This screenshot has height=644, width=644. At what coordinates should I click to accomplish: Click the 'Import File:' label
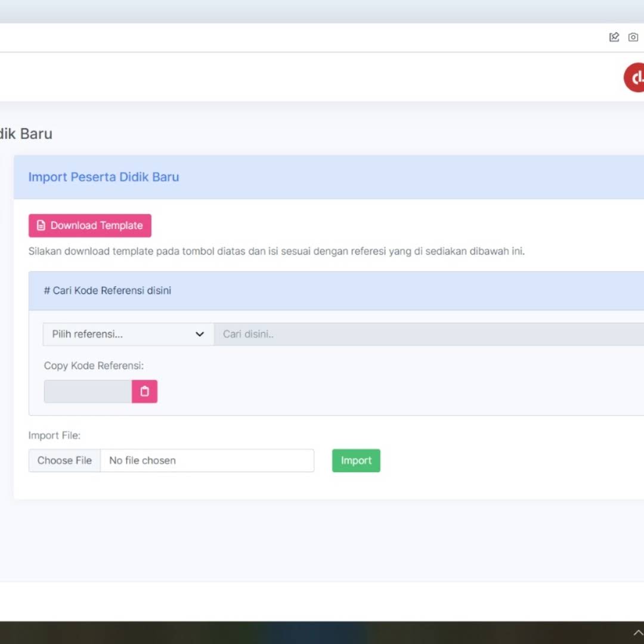54,435
